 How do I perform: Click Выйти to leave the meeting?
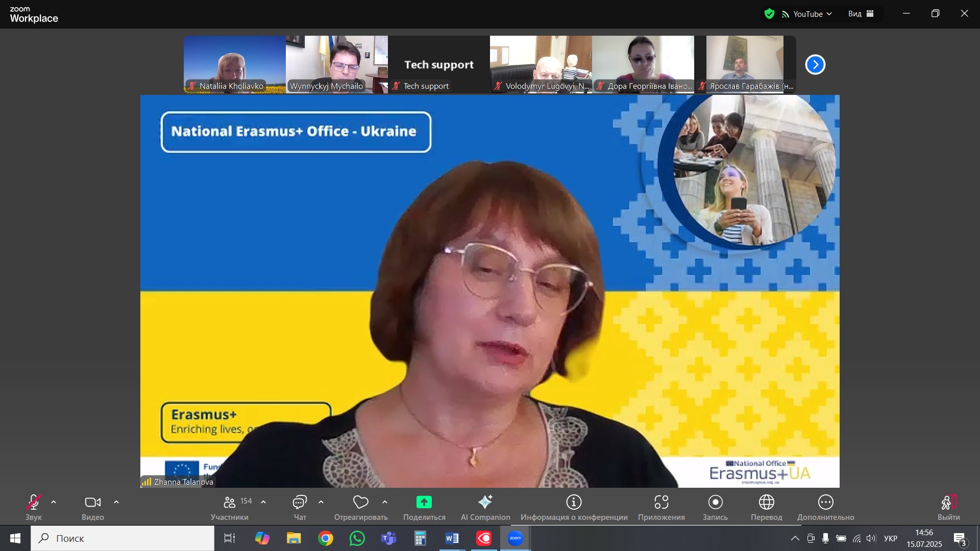click(949, 508)
